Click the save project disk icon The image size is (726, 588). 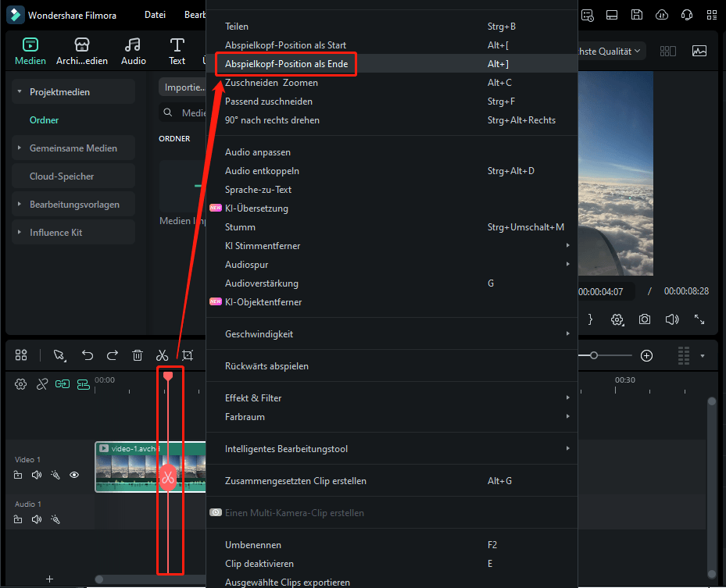(x=637, y=15)
